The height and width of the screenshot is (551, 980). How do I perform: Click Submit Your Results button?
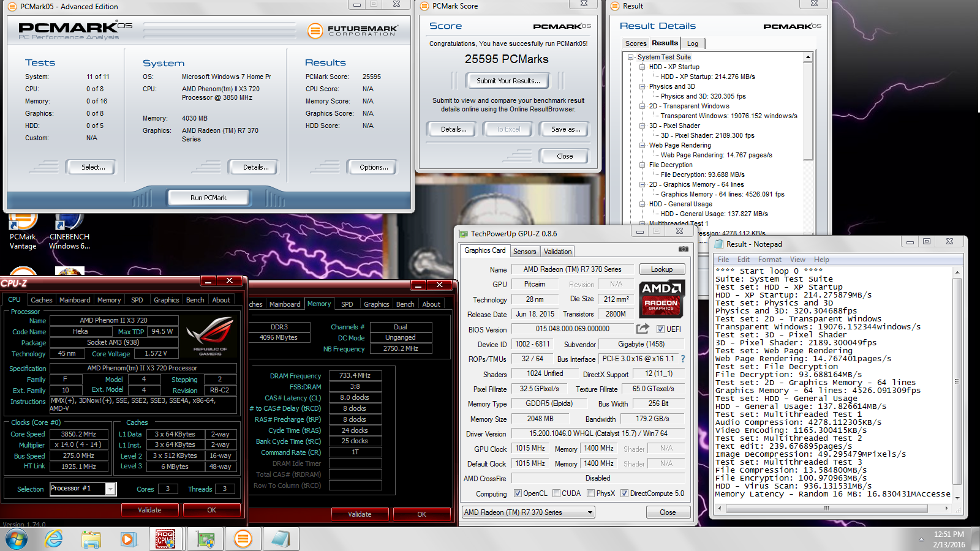(x=508, y=81)
